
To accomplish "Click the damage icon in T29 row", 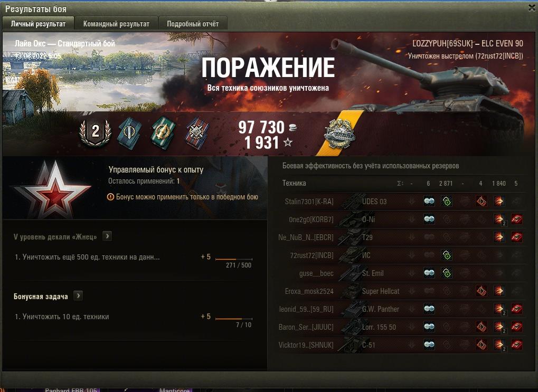I will [x=499, y=237].
